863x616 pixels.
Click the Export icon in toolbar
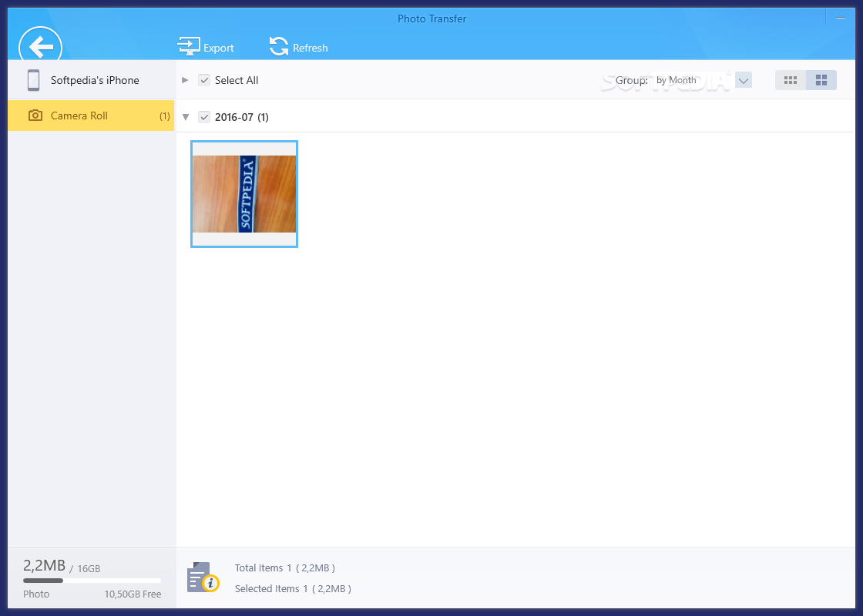[x=189, y=46]
